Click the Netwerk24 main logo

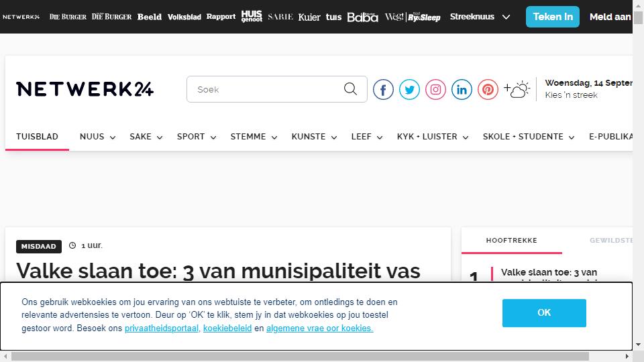coord(85,89)
